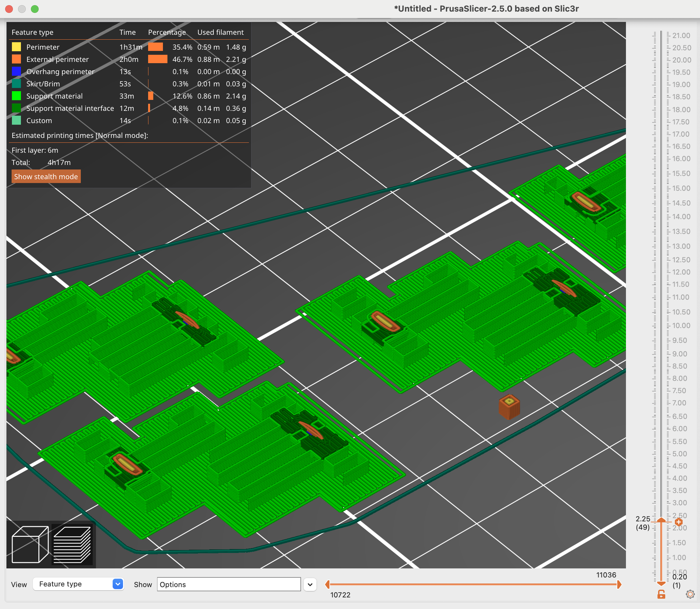The height and width of the screenshot is (609, 700).
Task: Click the left horizontal move slider arrow
Action: (x=327, y=585)
